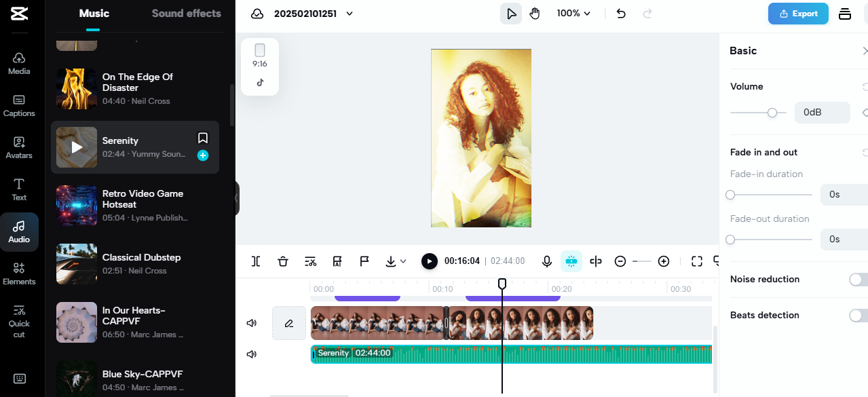Open the Avatars panel
The height and width of the screenshot is (397, 868).
click(x=19, y=147)
